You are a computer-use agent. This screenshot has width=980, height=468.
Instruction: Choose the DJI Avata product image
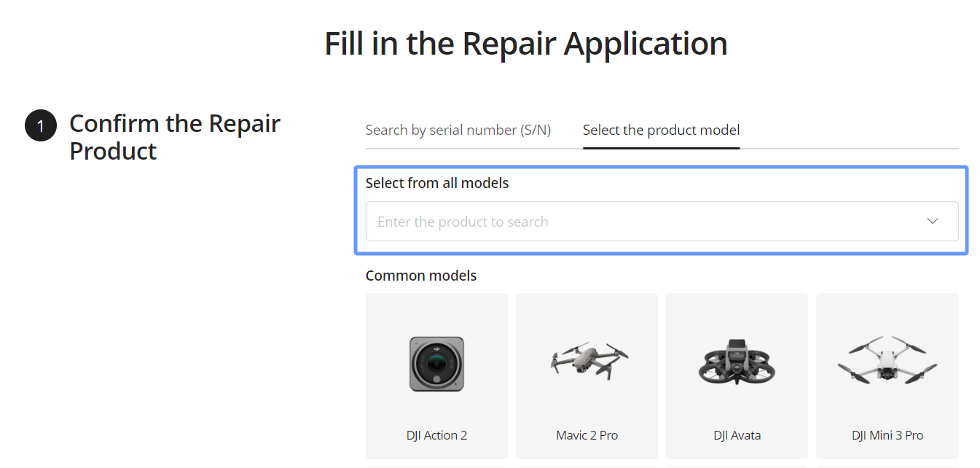[x=736, y=361]
